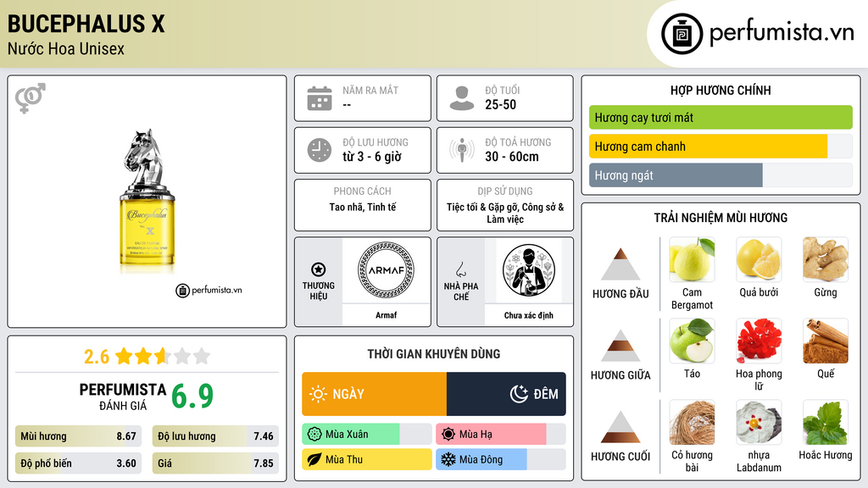
Task: Click the calendar icon for release year
Action: [x=320, y=98]
